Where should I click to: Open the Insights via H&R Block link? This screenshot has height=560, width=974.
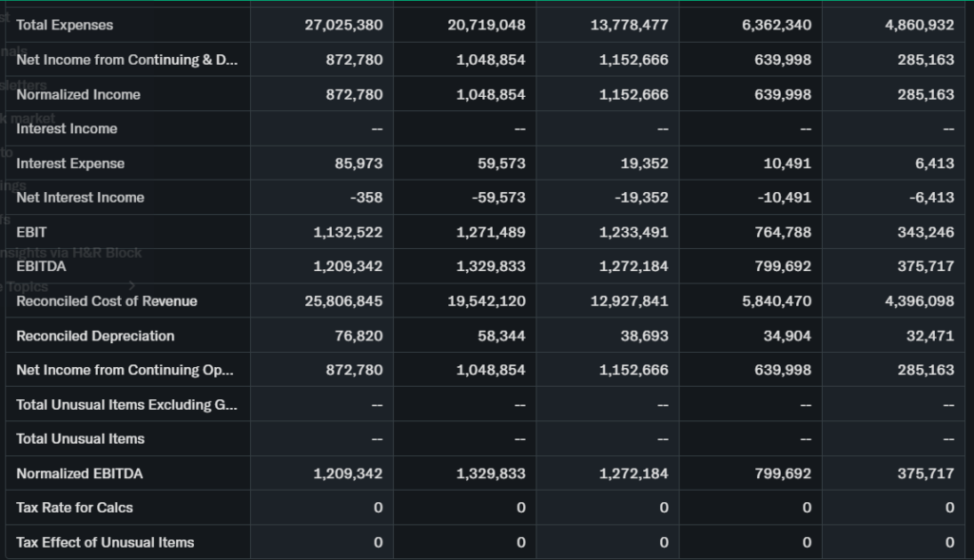click(76, 252)
